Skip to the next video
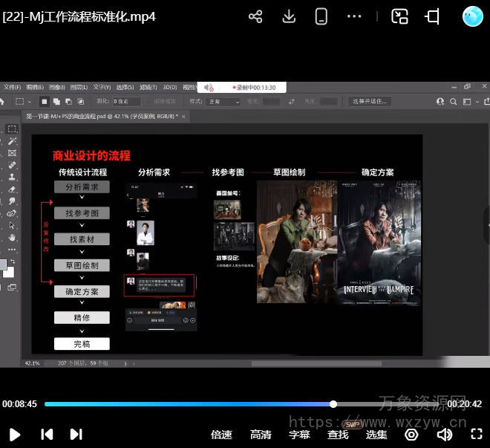This screenshot has width=490, height=448. tap(76, 435)
